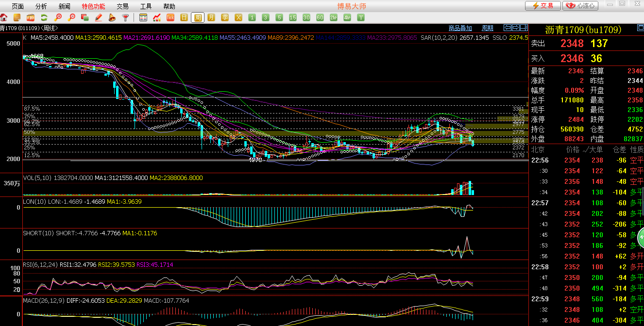Open the F10 information icon

[x=30, y=17]
